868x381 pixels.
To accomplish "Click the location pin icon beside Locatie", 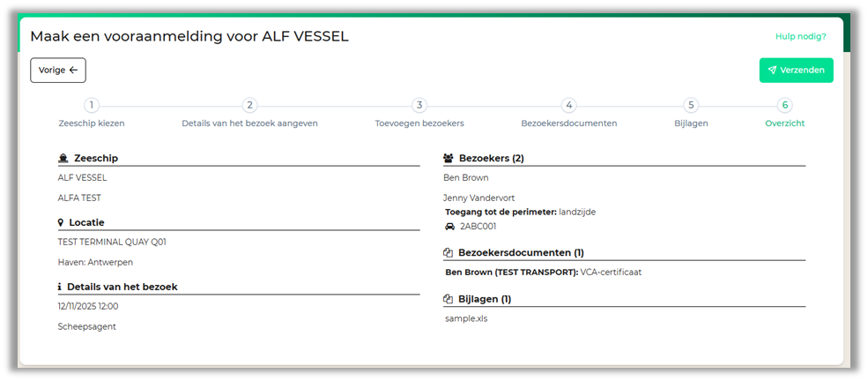I will pyautogui.click(x=62, y=223).
